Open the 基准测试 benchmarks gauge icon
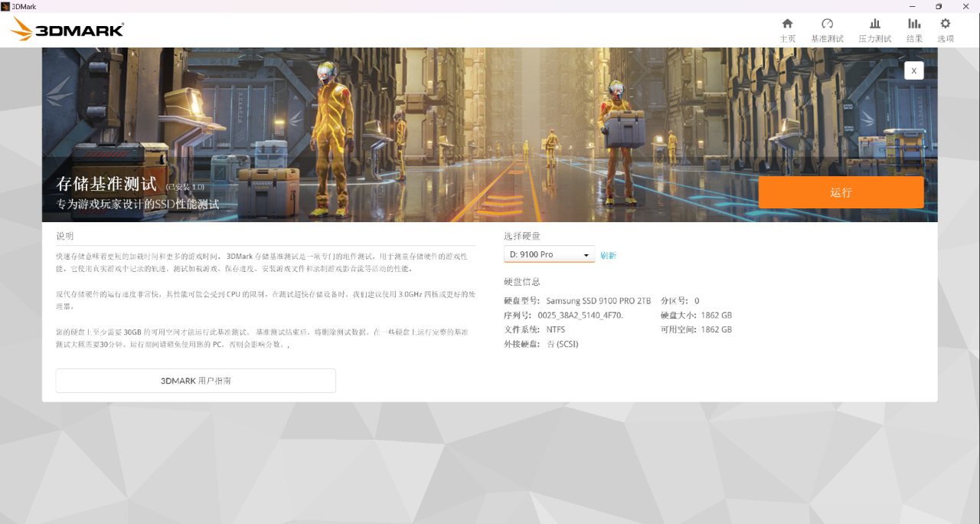Screen dimensions: 980x524 (827, 24)
